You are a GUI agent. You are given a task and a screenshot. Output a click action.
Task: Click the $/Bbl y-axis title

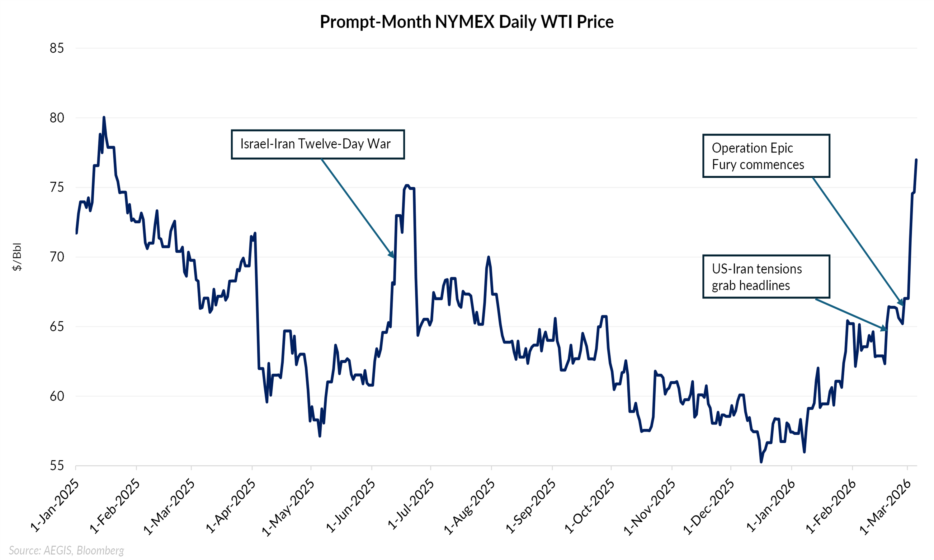coord(17,257)
